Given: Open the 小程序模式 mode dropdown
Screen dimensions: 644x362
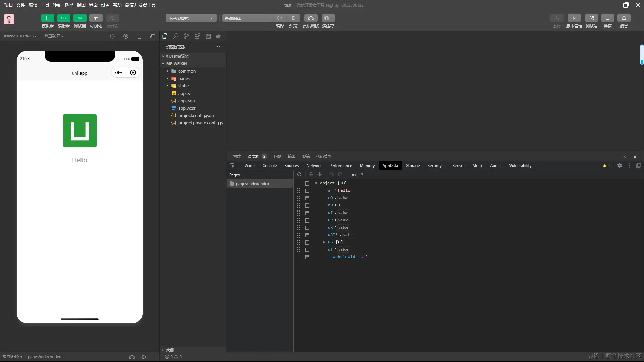Looking at the screenshot, I should tap(191, 18).
